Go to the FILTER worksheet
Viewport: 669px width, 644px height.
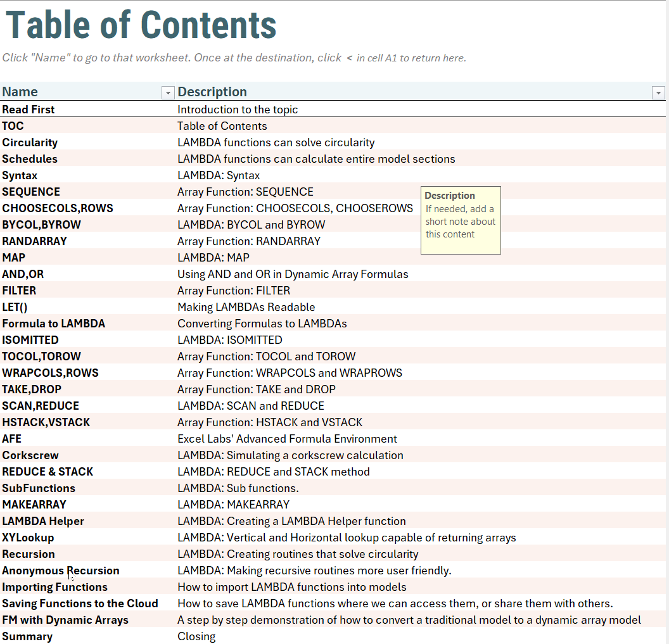[x=19, y=291]
